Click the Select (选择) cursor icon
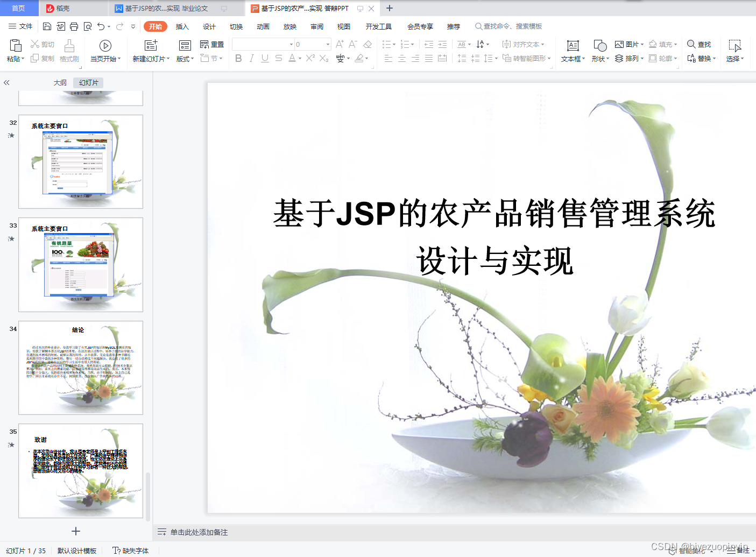 [x=735, y=46]
